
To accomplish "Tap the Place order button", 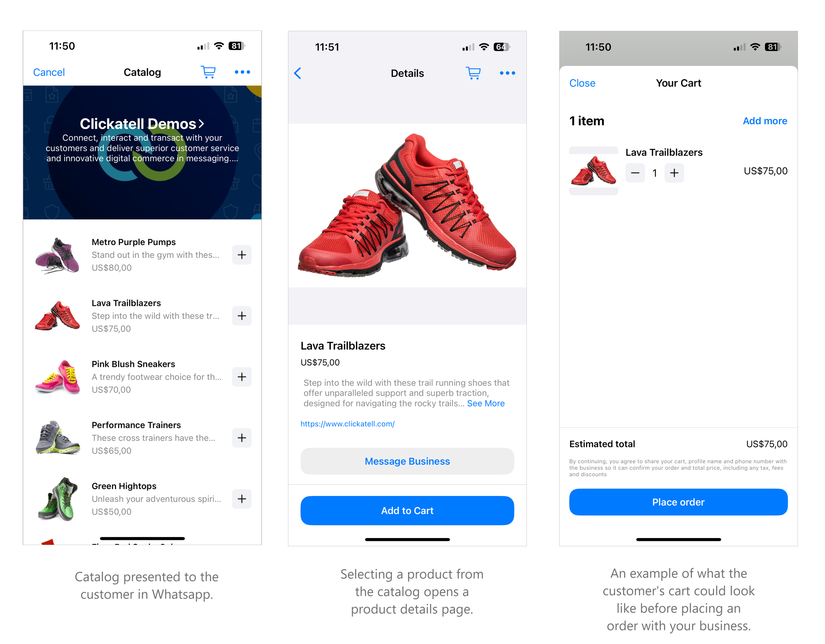I will point(679,502).
